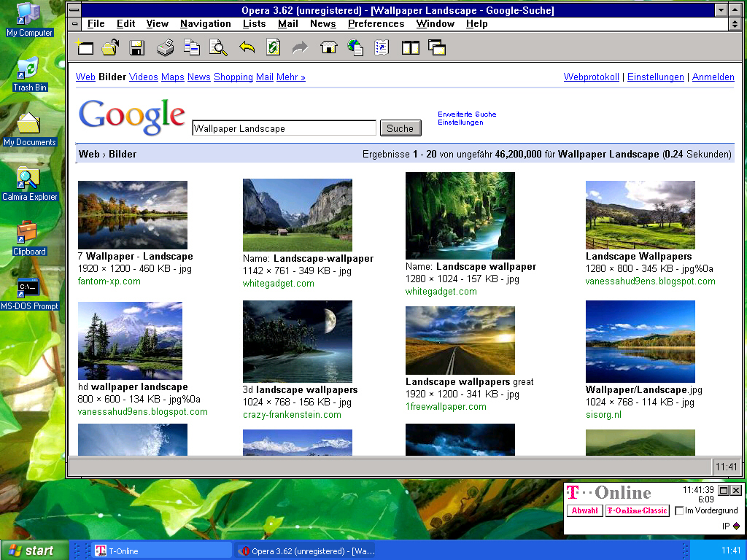Open the Landscape wallpapers great road thumbnail
Image resolution: width=747 pixels, height=560 pixels.
[460, 341]
